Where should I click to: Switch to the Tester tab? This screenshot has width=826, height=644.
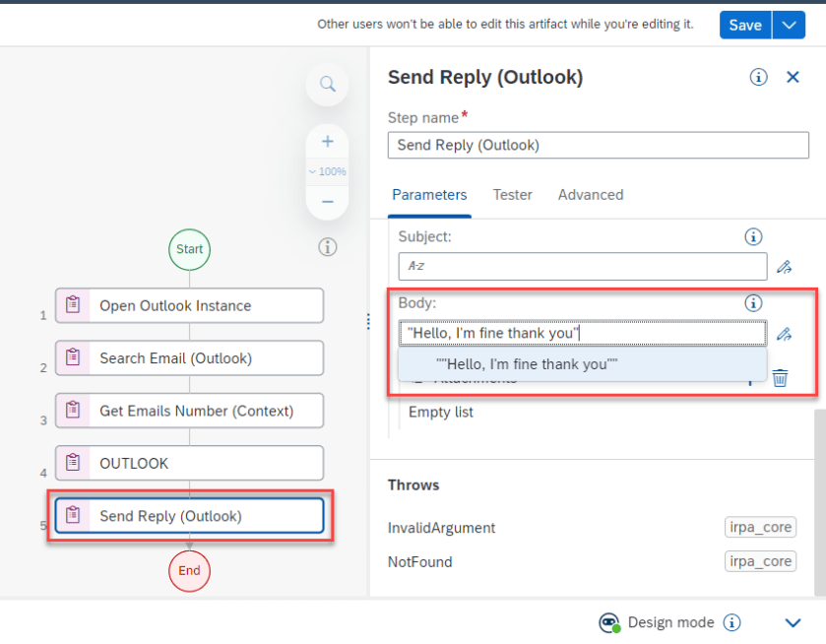tap(513, 195)
